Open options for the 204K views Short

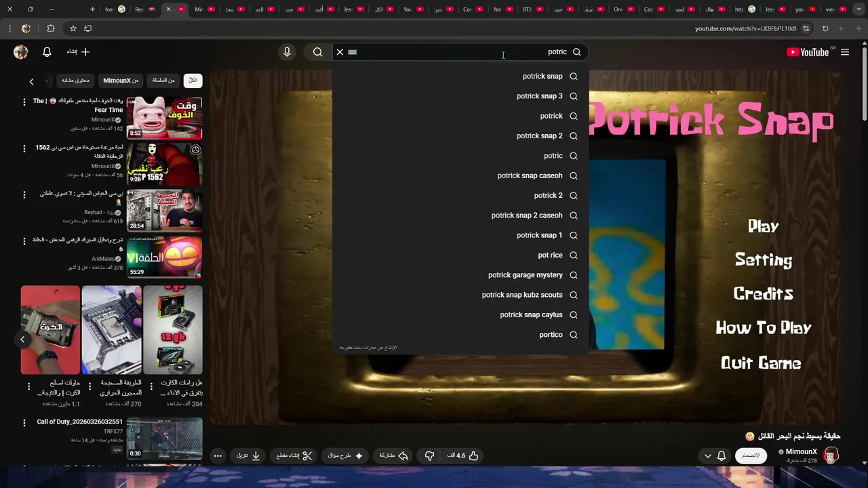[x=151, y=386]
